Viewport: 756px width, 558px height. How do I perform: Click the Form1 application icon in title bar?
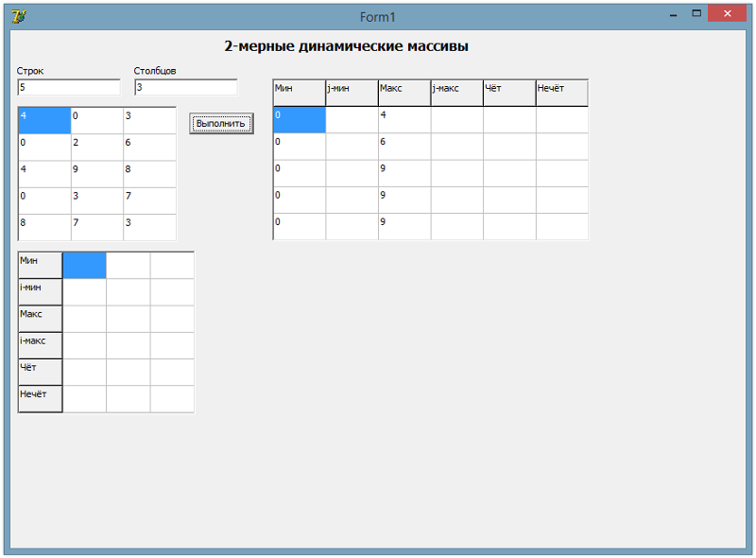[18, 16]
